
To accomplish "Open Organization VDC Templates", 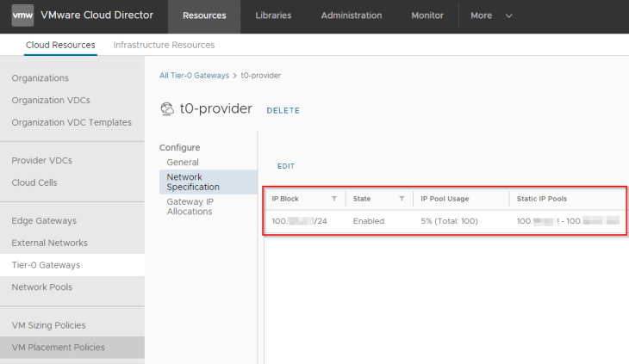I will [72, 122].
